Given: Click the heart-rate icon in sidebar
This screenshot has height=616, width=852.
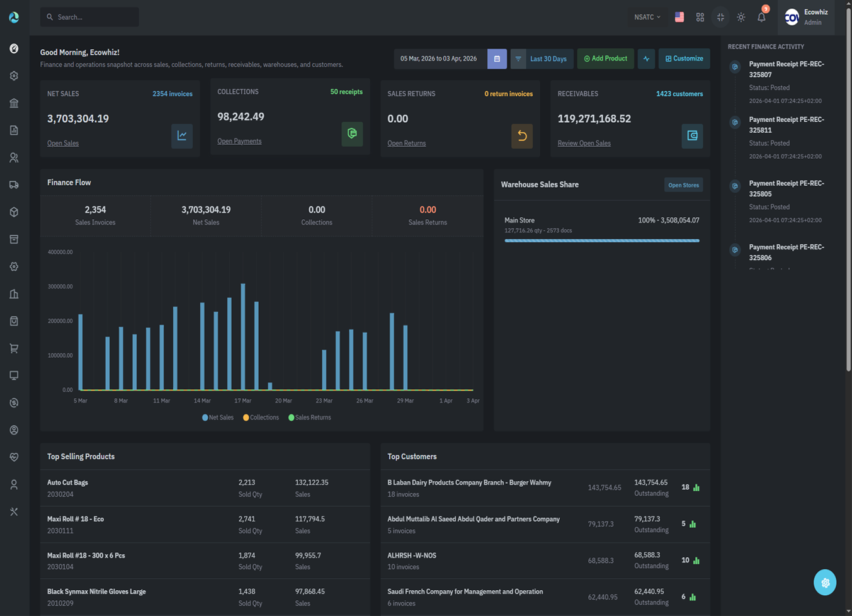Looking at the screenshot, I should [14, 457].
